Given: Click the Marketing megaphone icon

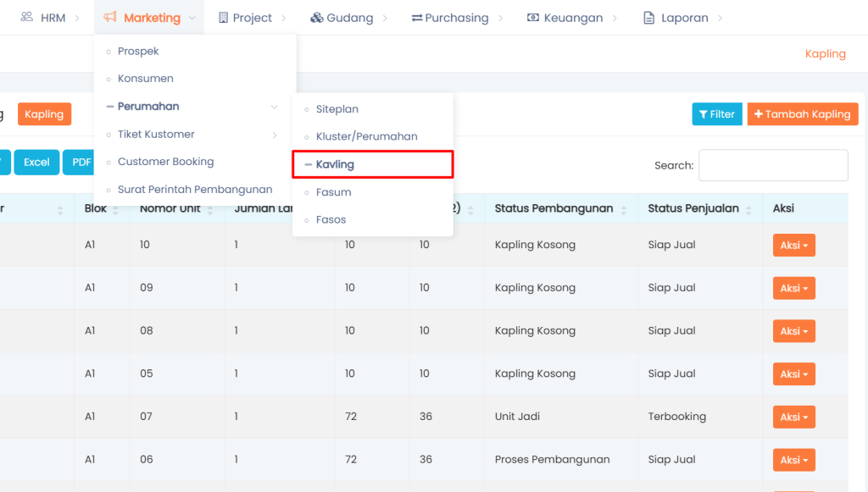Looking at the screenshot, I should (110, 18).
